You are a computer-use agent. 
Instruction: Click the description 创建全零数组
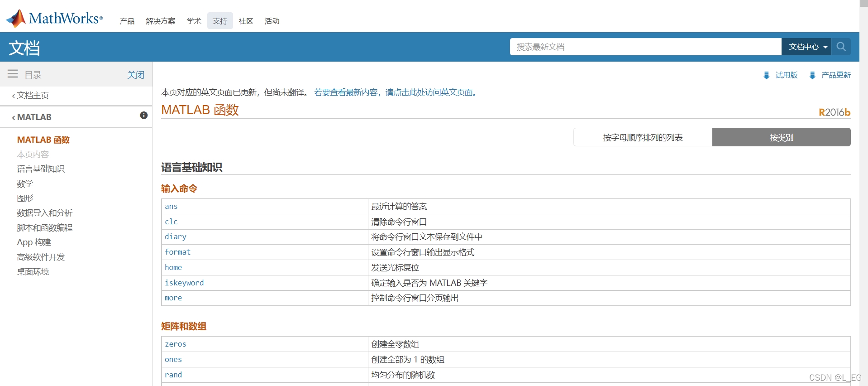tap(395, 344)
